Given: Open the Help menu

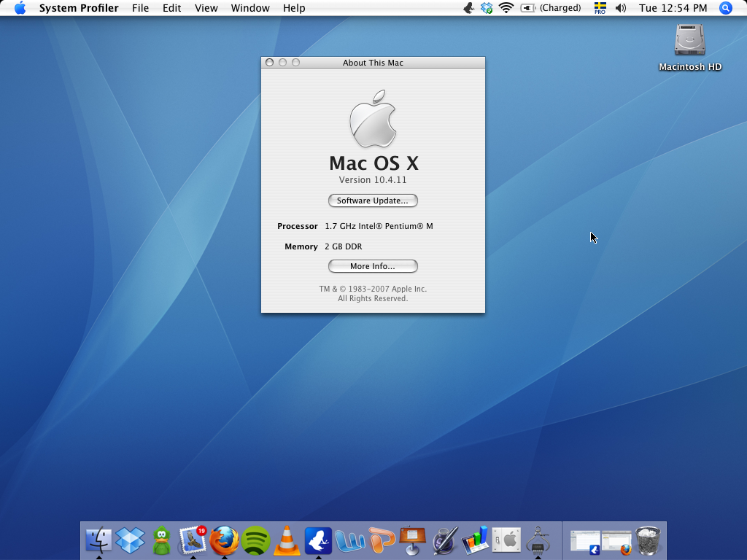Looking at the screenshot, I should pyautogui.click(x=294, y=8).
